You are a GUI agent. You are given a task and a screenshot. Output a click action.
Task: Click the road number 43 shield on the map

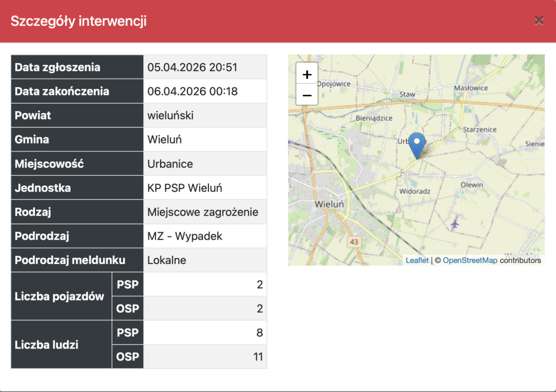[x=353, y=241]
